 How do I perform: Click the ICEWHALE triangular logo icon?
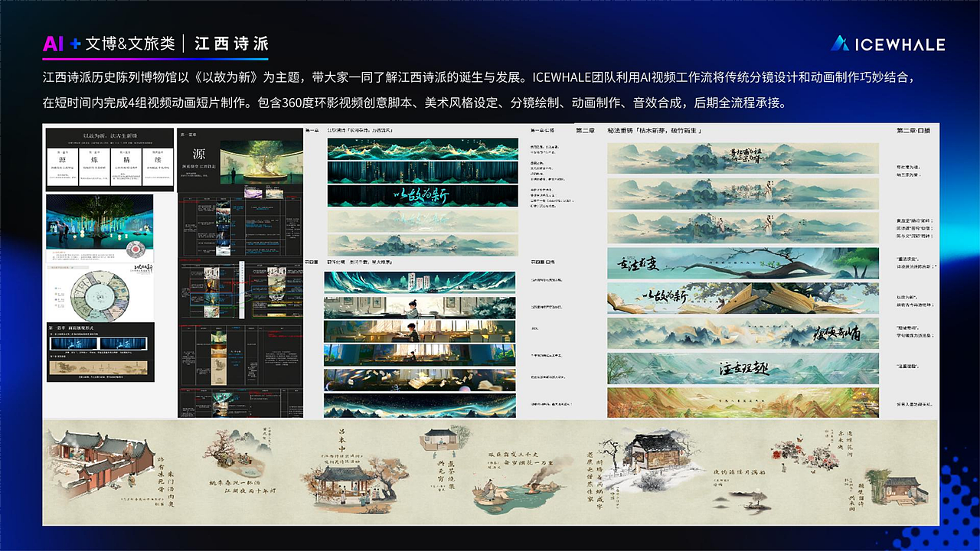coord(841,44)
